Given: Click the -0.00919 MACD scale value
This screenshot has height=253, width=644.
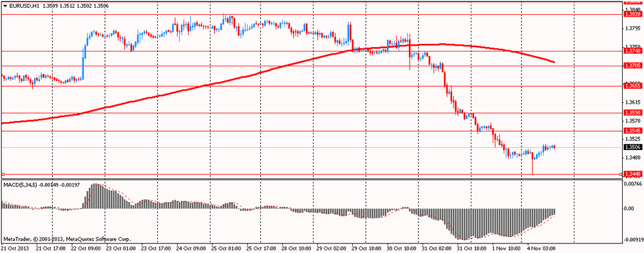Looking at the screenshot, I should pyautogui.click(x=633, y=239).
